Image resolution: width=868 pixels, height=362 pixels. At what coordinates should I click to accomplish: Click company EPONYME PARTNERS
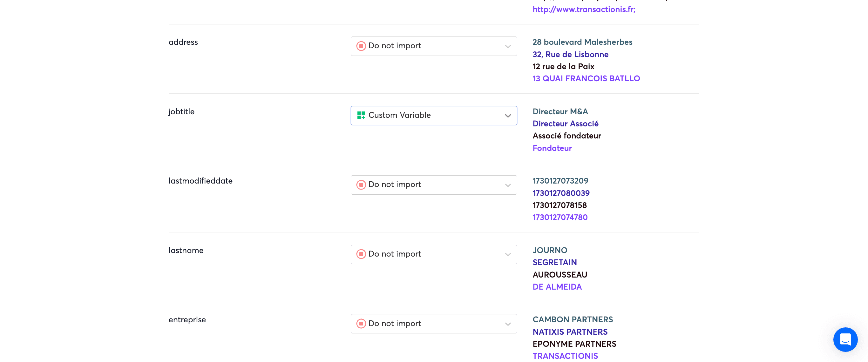(x=574, y=344)
